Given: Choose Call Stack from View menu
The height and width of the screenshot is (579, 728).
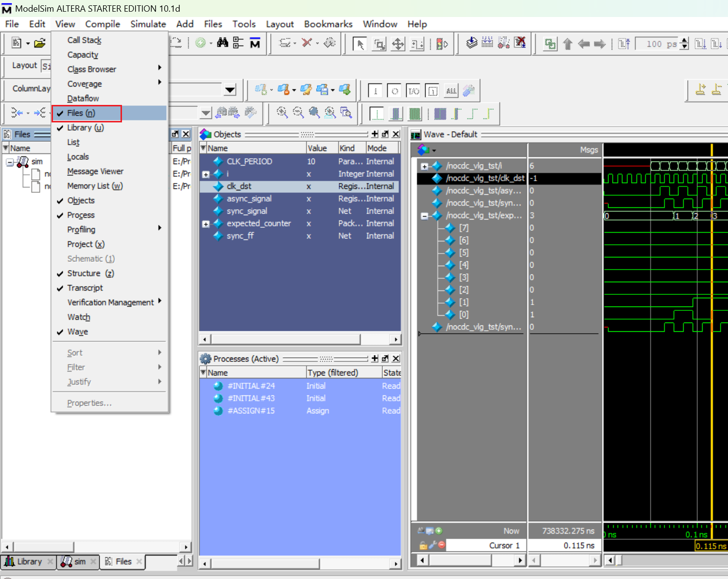Looking at the screenshot, I should click(109, 40).
